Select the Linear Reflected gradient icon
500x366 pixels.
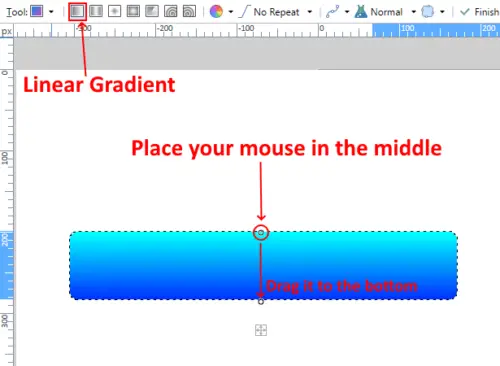click(96, 12)
